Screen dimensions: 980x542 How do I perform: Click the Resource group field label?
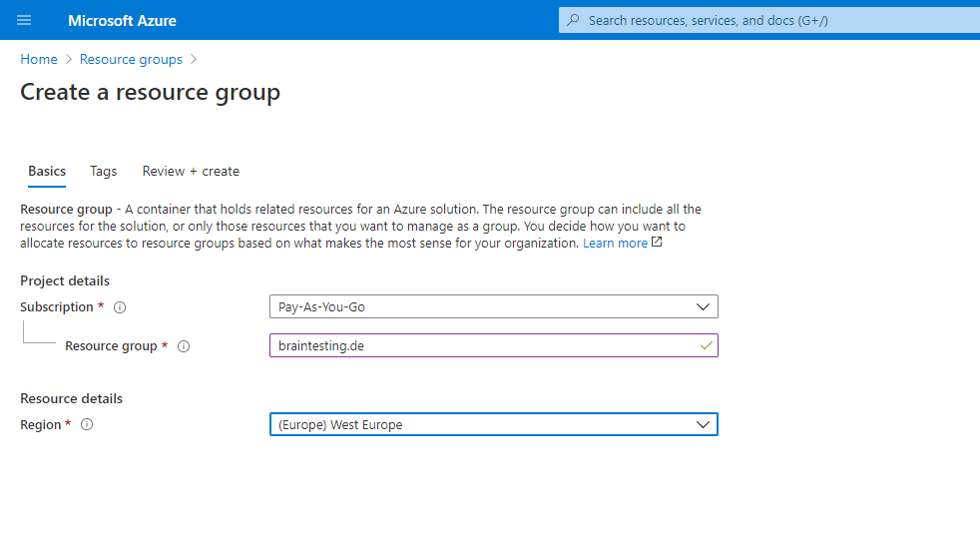111,346
